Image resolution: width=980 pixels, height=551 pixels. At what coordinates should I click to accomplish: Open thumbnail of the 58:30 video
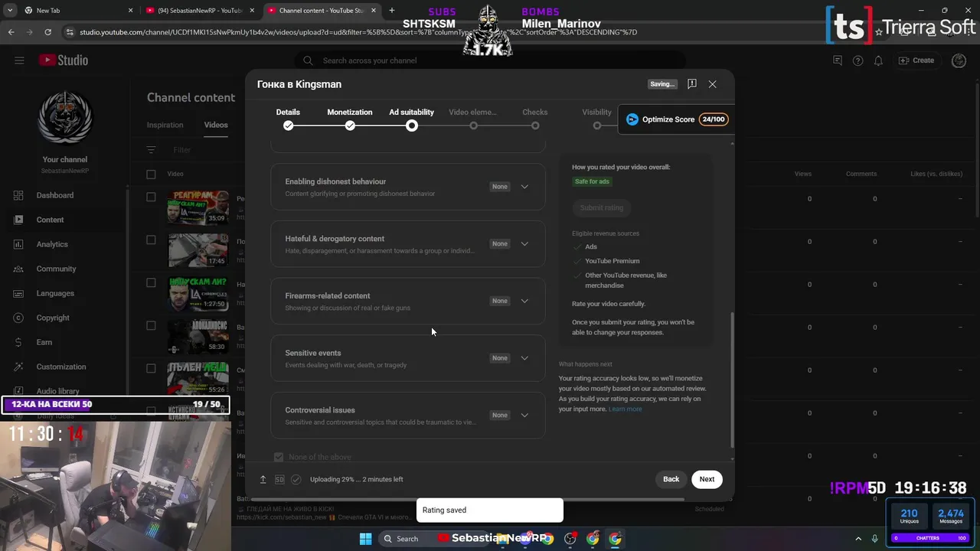(198, 336)
